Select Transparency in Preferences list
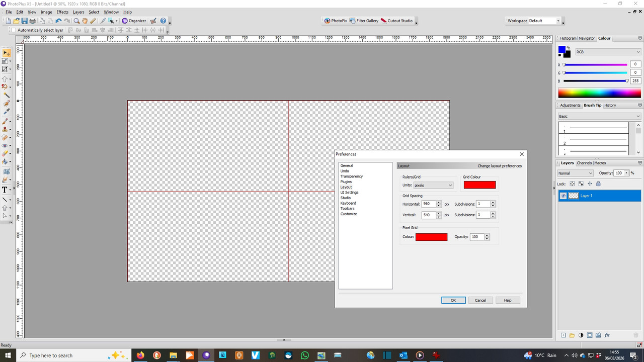This screenshot has width=644, height=362. pyautogui.click(x=351, y=176)
